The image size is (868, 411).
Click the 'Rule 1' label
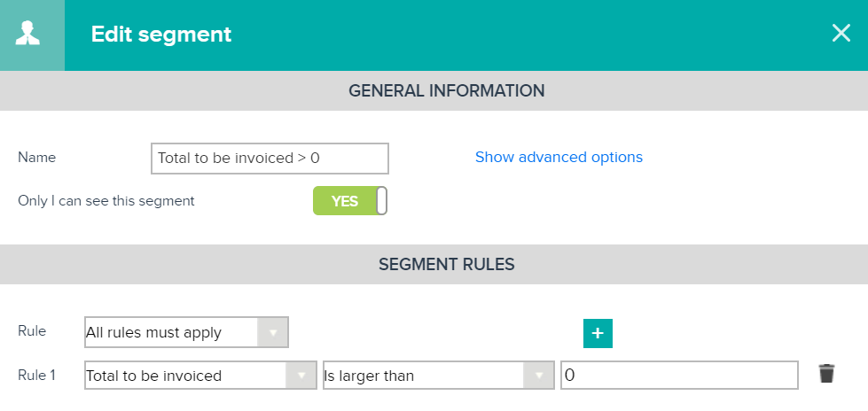point(36,375)
